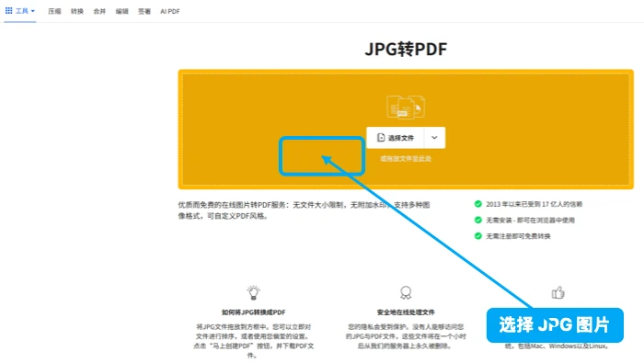Open the 工具 grid menu
The width and height of the screenshot is (644, 363).
[x=19, y=11]
